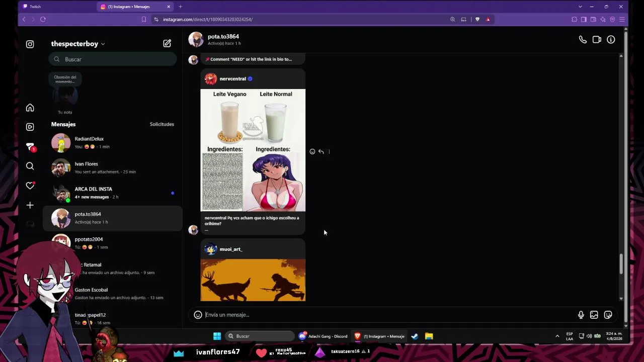Click the Create plus icon

[30, 205]
